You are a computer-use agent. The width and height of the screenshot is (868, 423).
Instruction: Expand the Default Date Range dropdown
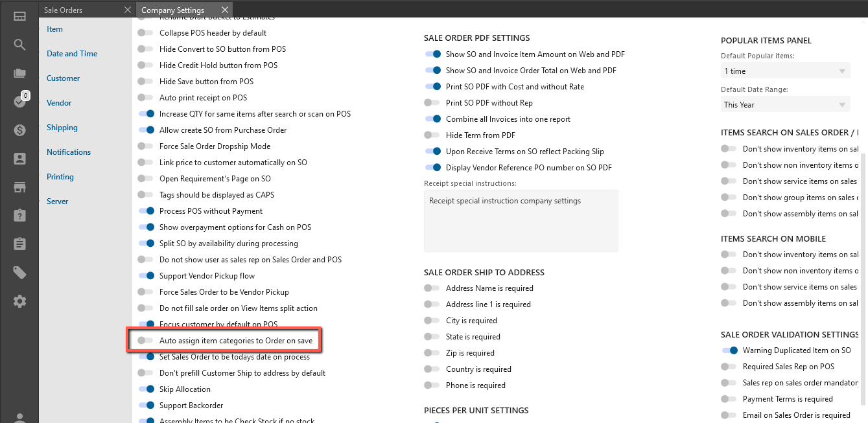tap(785, 104)
